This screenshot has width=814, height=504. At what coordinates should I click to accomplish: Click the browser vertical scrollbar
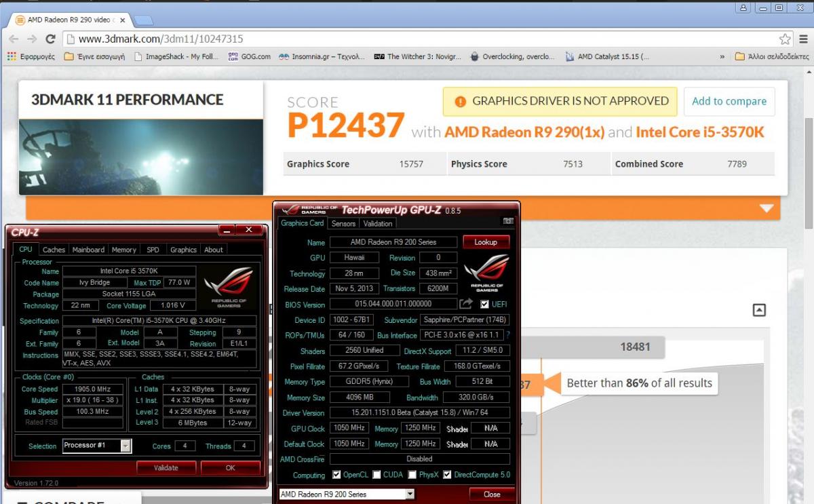click(809, 173)
